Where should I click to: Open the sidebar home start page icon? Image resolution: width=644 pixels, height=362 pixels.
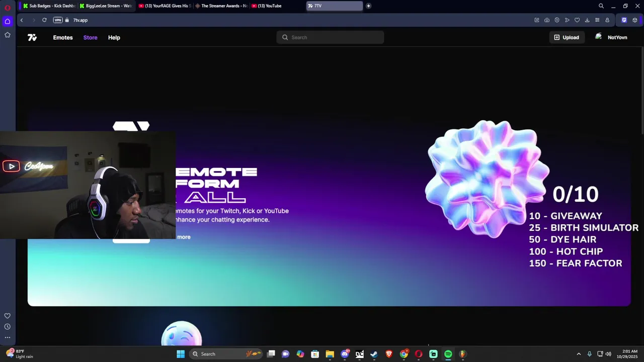7,21
